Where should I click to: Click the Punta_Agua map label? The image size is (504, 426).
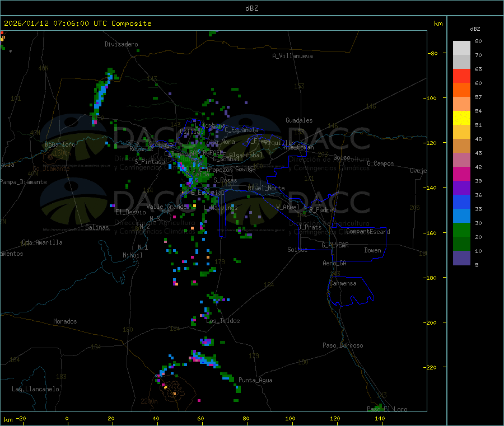click(255, 380)
